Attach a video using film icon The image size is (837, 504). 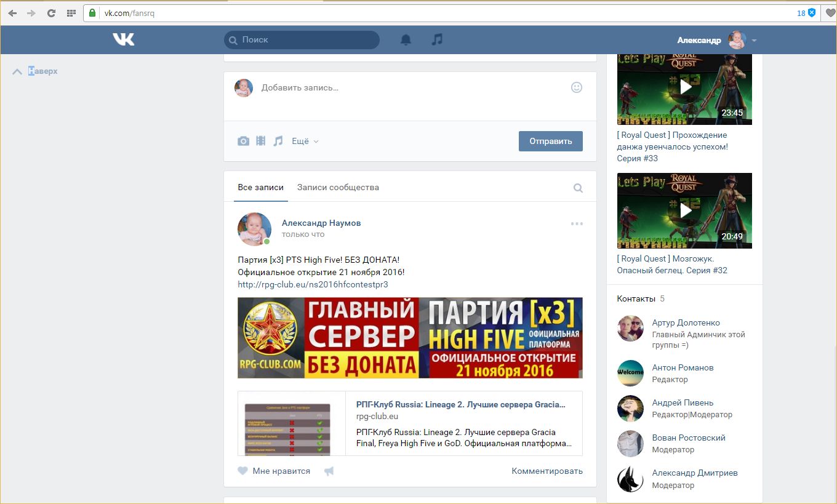point(261,141)
